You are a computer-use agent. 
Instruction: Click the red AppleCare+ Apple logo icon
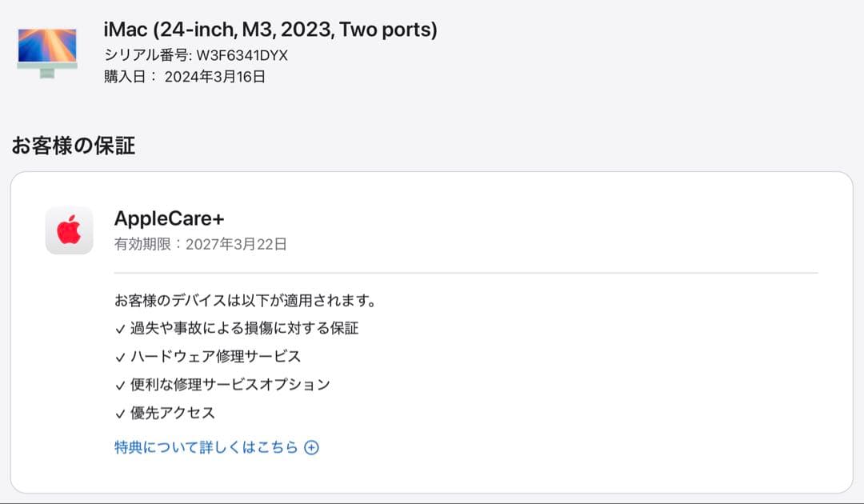click(69, 230)
